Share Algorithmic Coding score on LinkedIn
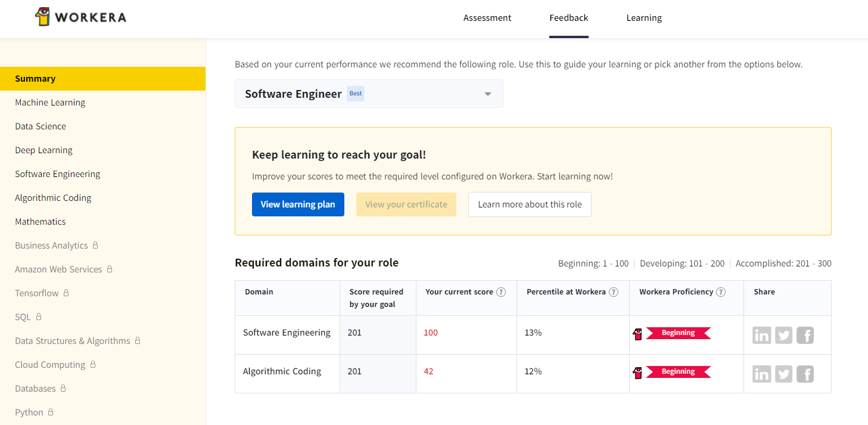 pos(761,374)
